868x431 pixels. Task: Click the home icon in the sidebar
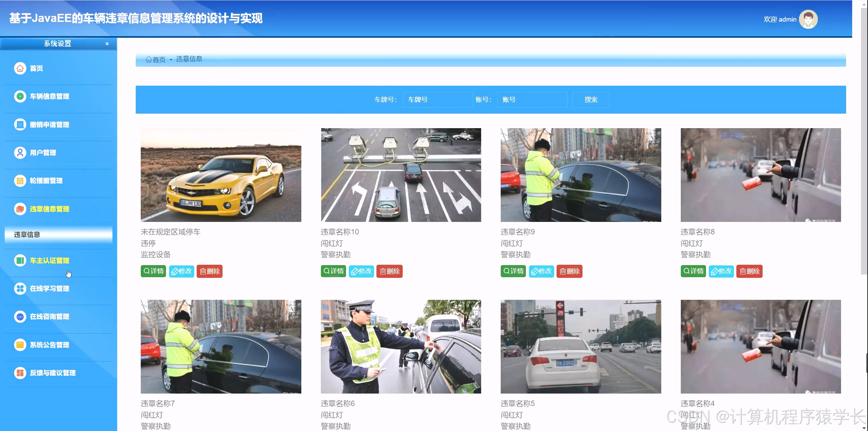coord(20,68)
